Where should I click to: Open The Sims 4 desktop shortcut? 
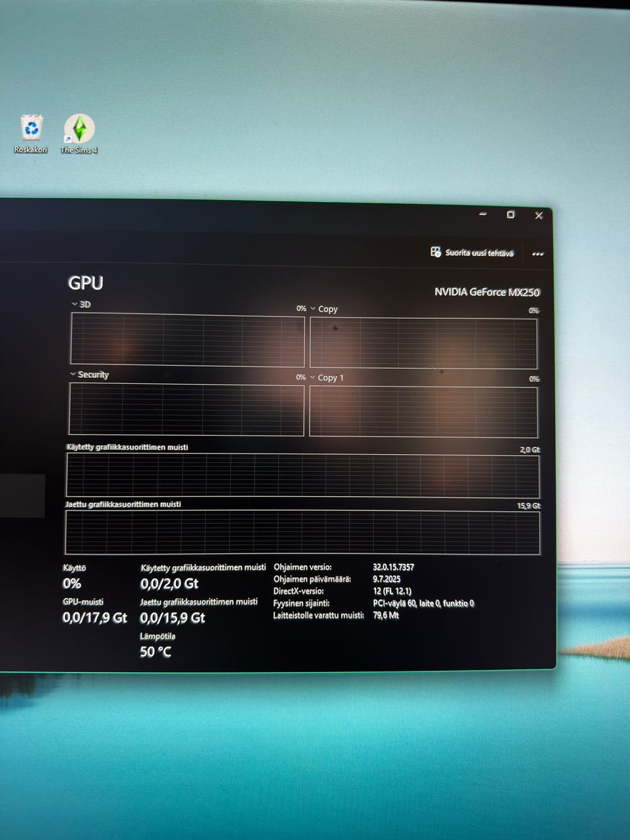79,134
